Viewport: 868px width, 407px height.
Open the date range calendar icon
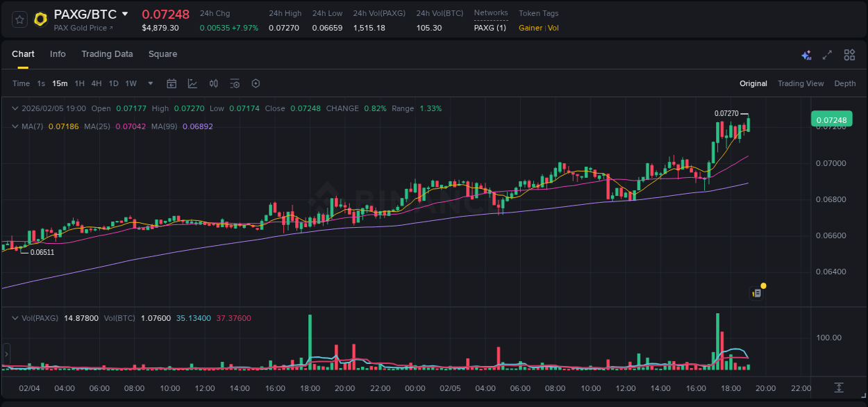click(x=172, y=83)
